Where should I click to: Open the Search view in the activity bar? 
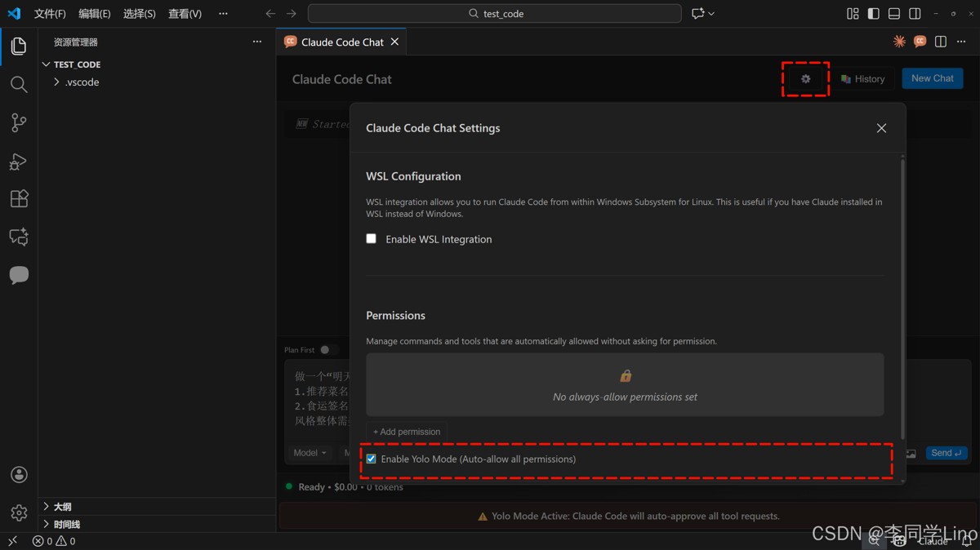(x=19, y=84)
